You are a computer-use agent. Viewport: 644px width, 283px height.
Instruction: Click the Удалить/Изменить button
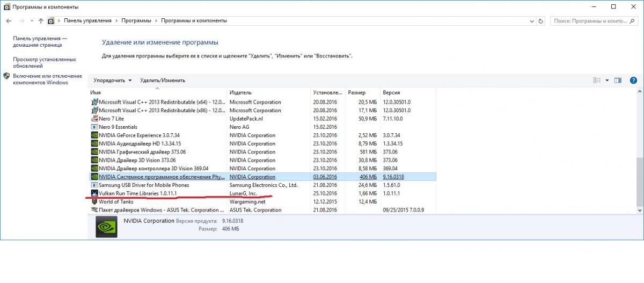(162, 80)
